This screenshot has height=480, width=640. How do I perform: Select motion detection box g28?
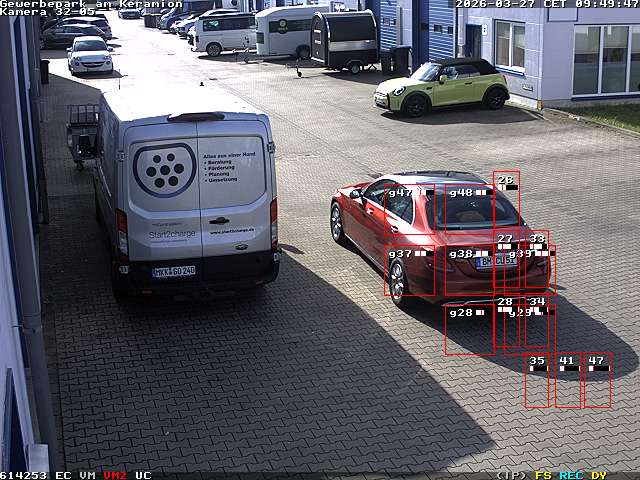[x=469, y=330]
